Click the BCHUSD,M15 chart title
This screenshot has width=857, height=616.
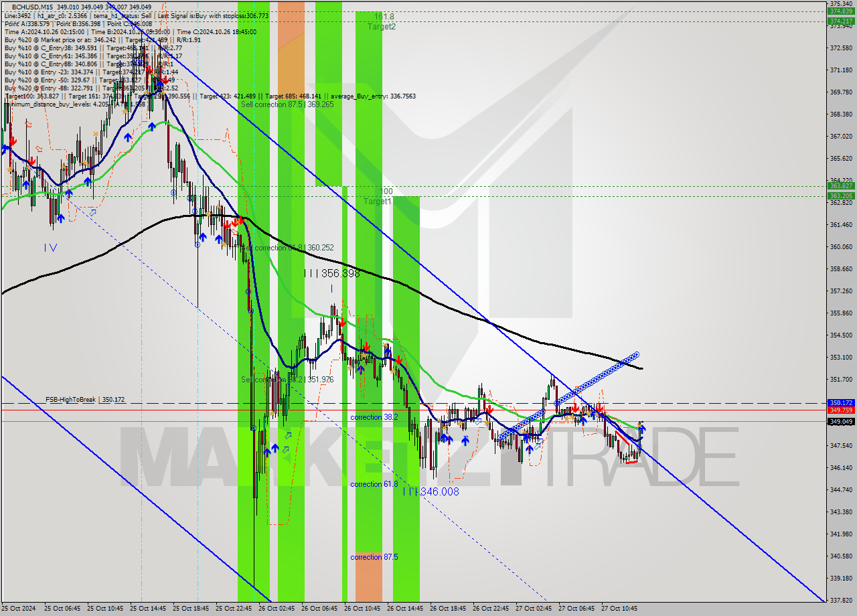pyautogui.click(x=32, y=7)
